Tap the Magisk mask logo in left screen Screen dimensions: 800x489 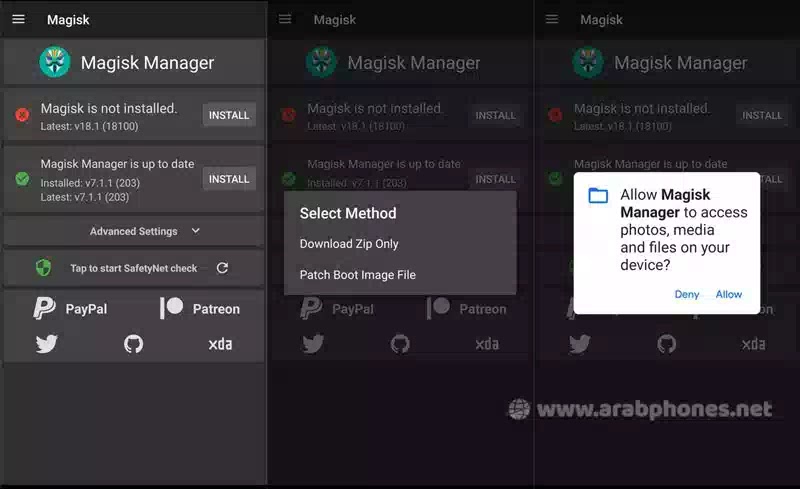click(x=55, y=62)
